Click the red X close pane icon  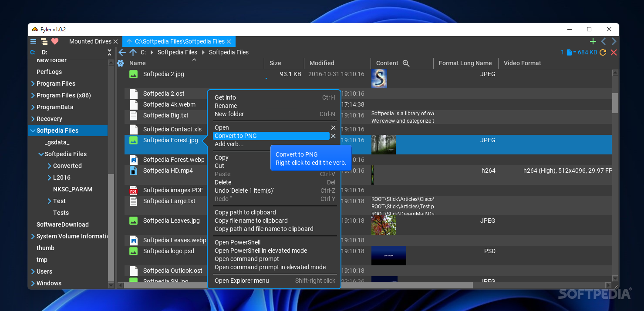coord(614,52)
